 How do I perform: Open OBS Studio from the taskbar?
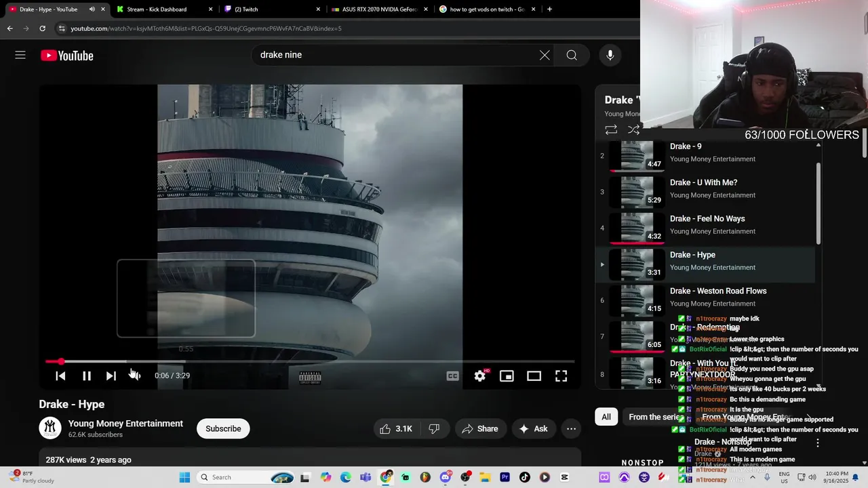465,477
